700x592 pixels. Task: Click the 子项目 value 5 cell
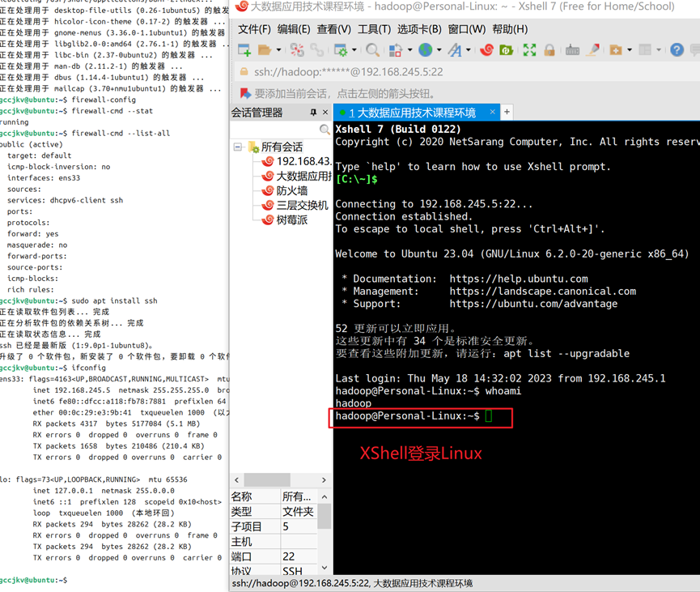(299, 526)
